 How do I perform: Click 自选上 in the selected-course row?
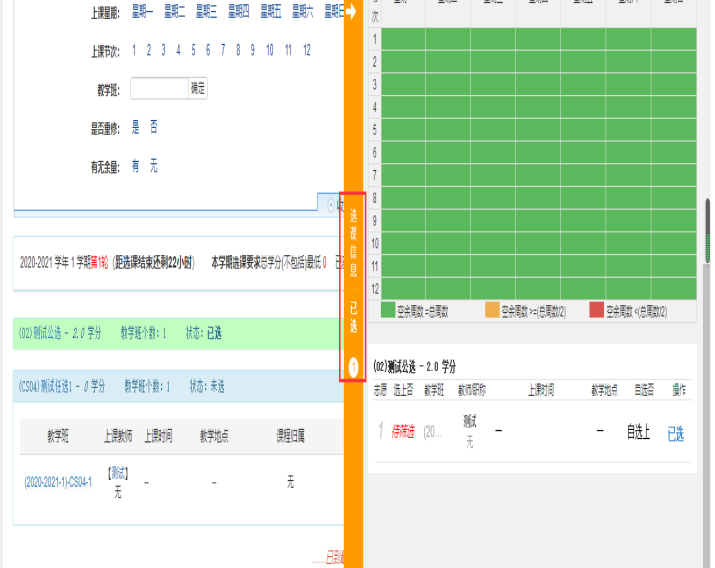tap(638, 432)
